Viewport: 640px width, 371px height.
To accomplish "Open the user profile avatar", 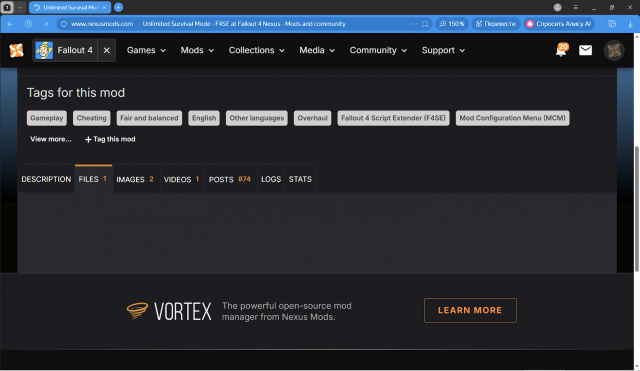I will click(x=614, y=50).
